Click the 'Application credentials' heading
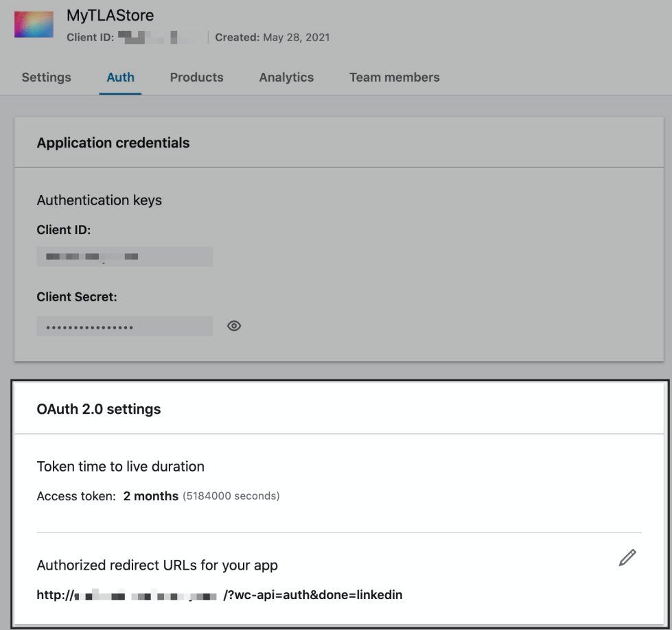672x630 pixels. coord(113,143)
